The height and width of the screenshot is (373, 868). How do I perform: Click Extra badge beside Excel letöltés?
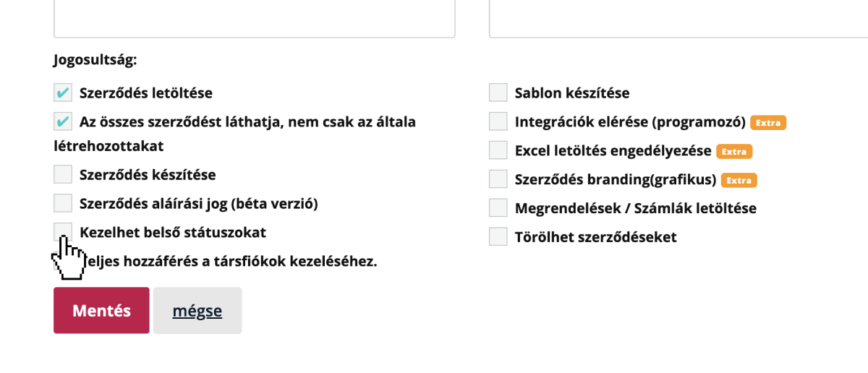[x=734, y=152]
